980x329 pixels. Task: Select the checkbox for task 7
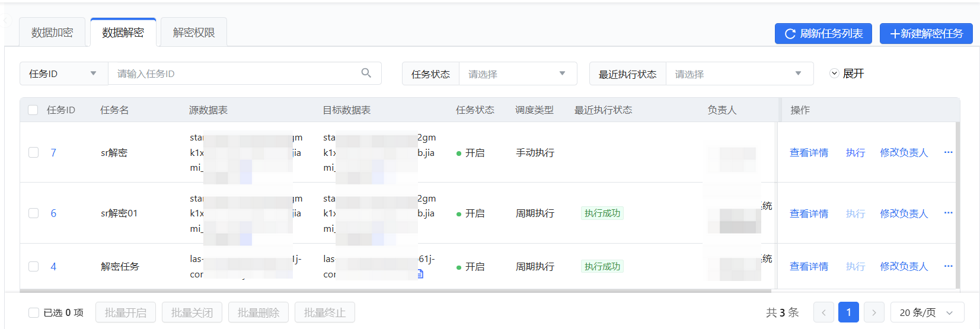point(34,153)
